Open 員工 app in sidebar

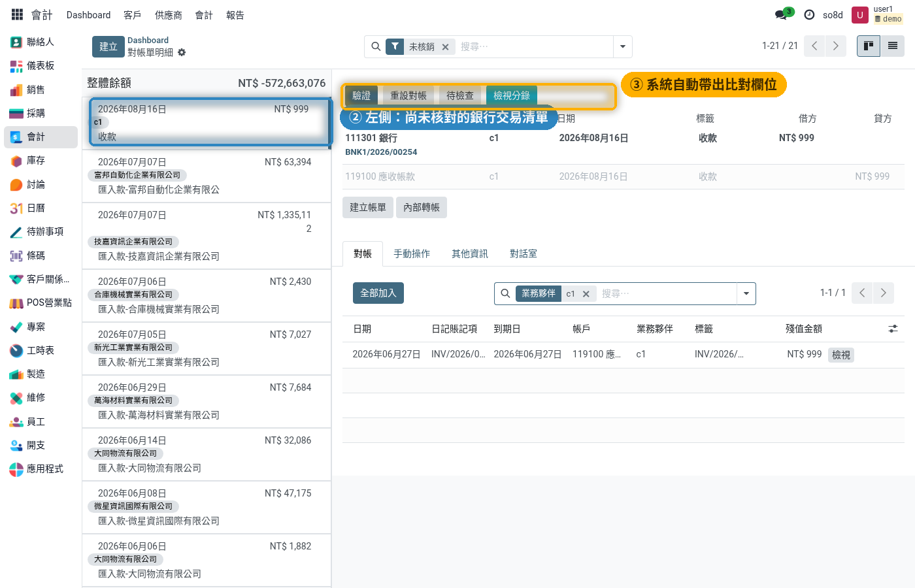[x=41, y=421]
